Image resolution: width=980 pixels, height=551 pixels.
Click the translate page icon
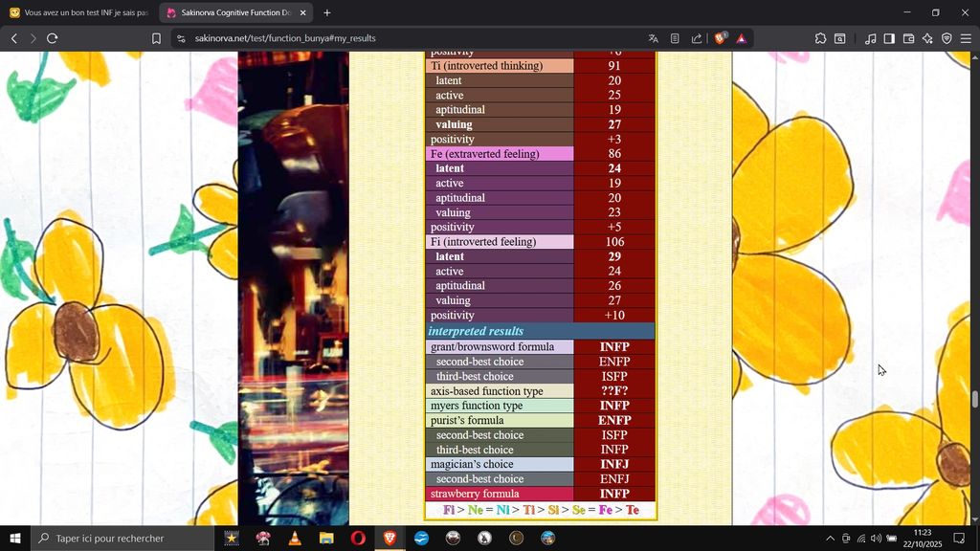653,38
